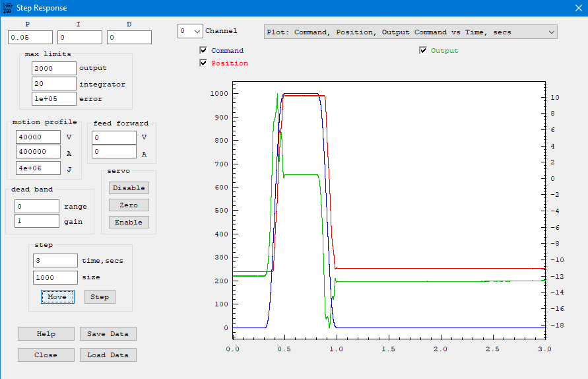Uncheck the Output plot checkbox
Viewport: 588px width, 379px height.
point(424,51)
